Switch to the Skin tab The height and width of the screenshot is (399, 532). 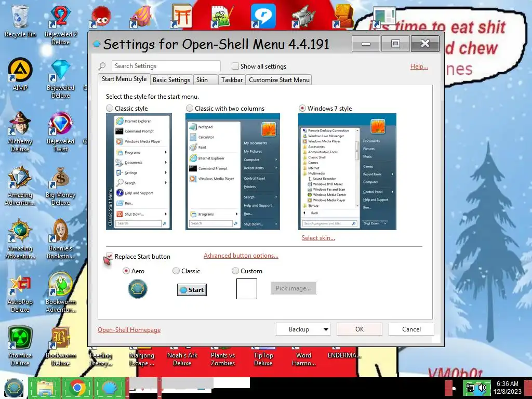(206, 79)
